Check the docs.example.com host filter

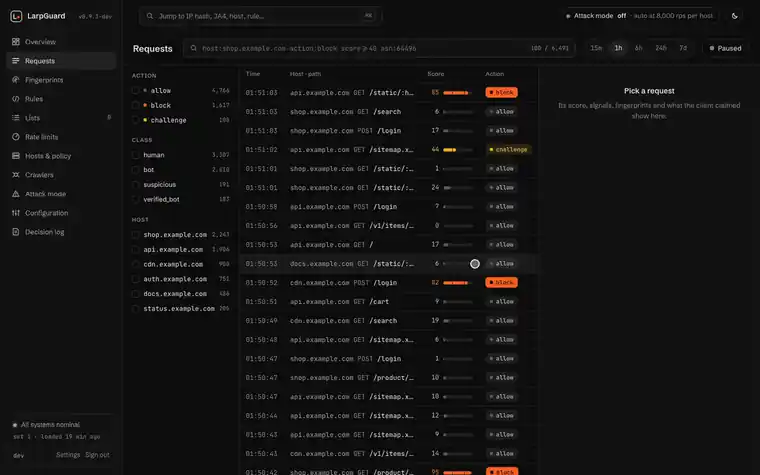pos(136,294)
